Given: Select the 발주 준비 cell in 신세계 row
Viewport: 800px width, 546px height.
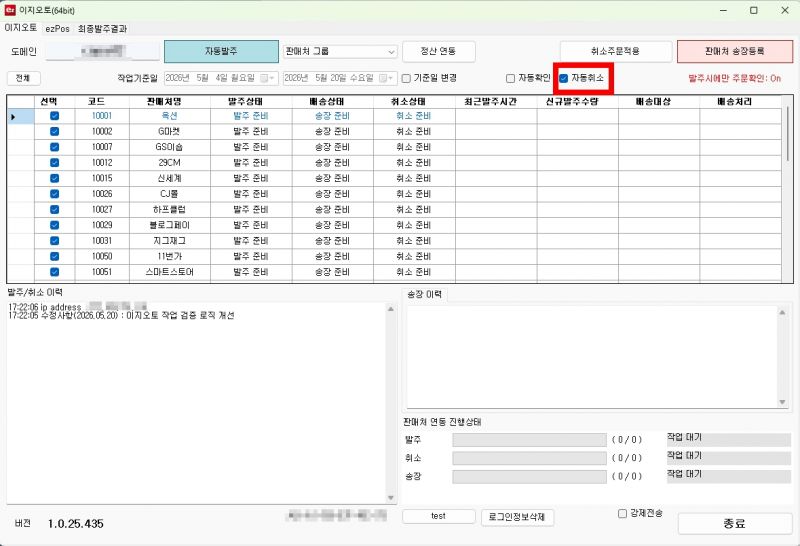Looking at the screenshot, I should pyautogui.click(x=251, y=178).
